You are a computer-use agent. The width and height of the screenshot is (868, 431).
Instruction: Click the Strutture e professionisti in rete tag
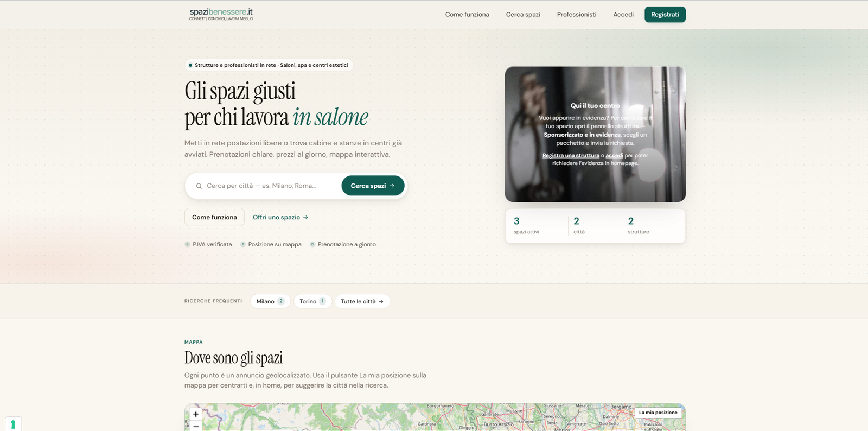coord(269,65)
